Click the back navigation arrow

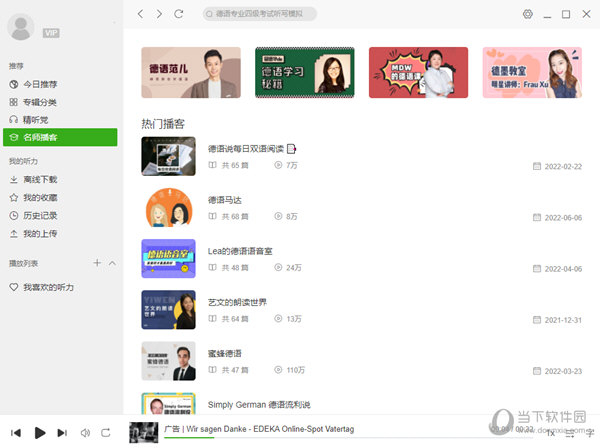[x=141, y=14]
